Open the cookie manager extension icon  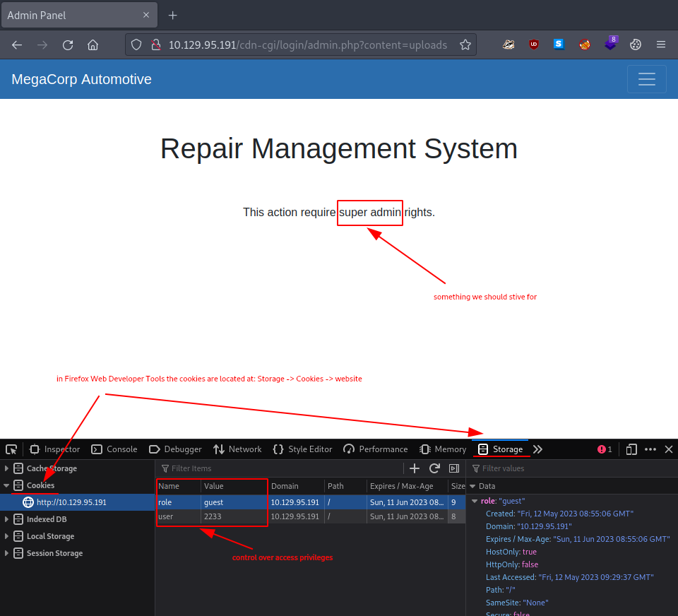pos(635,45)
